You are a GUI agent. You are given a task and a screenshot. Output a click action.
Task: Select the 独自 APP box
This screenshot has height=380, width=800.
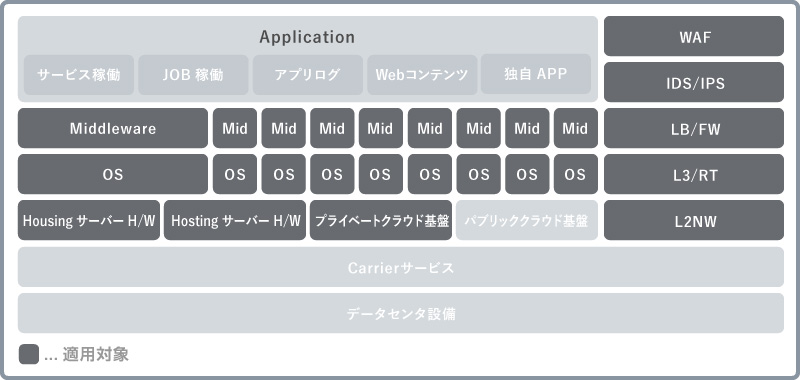[x=536, y=74]
